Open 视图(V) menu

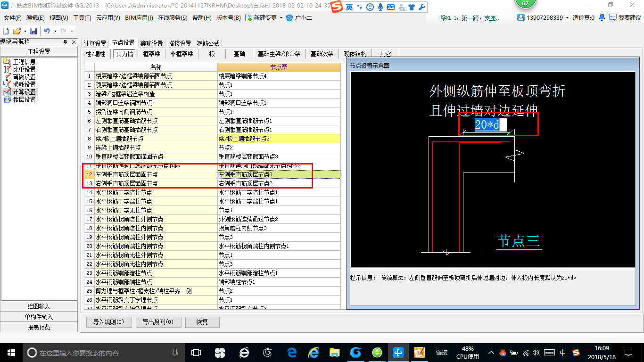coord(58,18)
